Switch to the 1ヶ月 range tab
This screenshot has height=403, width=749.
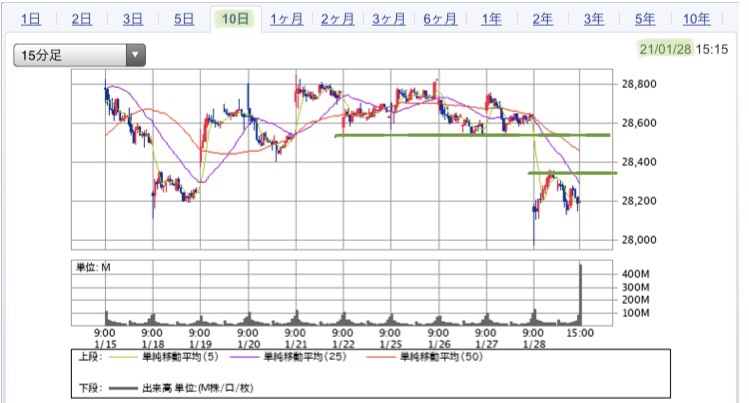287,19
